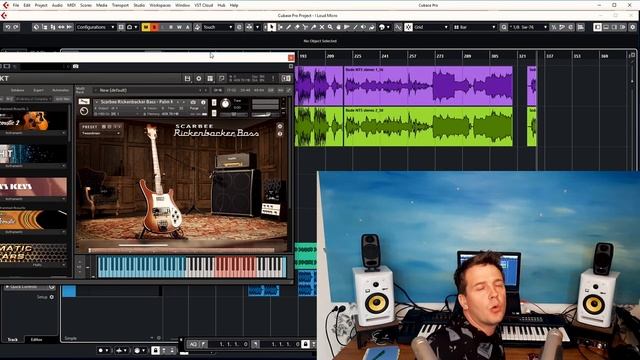Open the Touch automation mode dropdown

point(218,27)
